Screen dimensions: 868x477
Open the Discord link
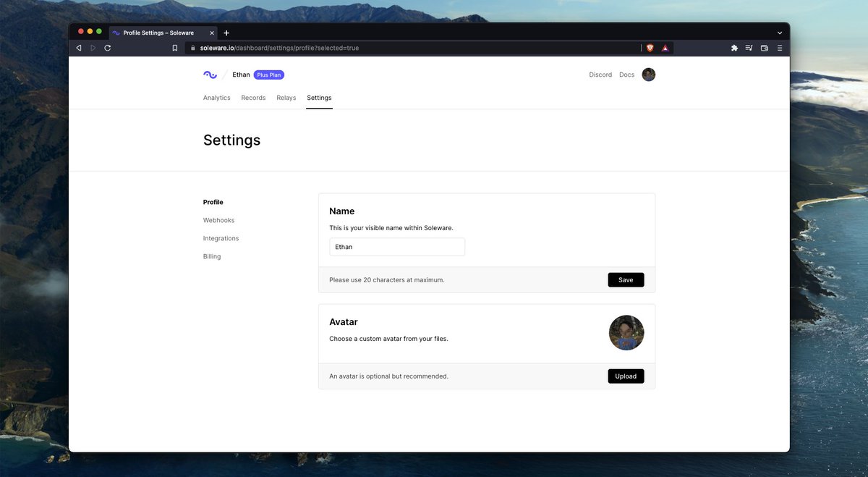[x=600, y=75]
